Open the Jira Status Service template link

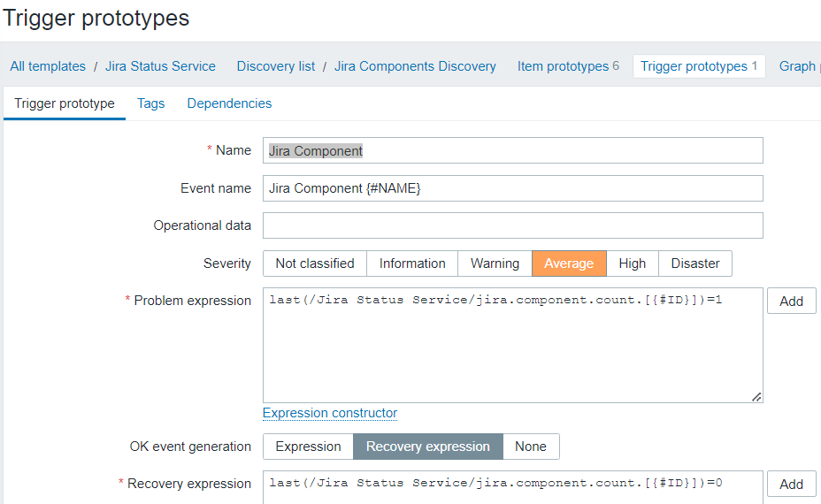[x=160, y=66]
